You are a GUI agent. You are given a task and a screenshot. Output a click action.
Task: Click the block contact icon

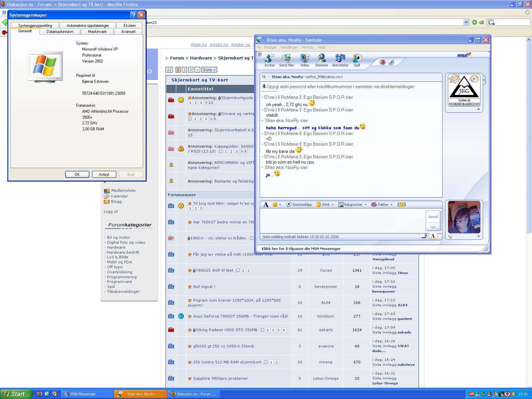(x=382, y=62)
